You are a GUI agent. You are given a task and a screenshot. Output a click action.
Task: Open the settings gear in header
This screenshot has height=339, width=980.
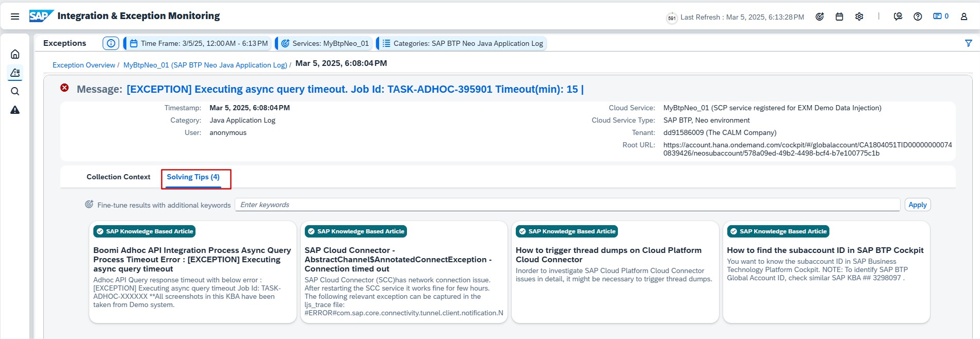(859, 16)
